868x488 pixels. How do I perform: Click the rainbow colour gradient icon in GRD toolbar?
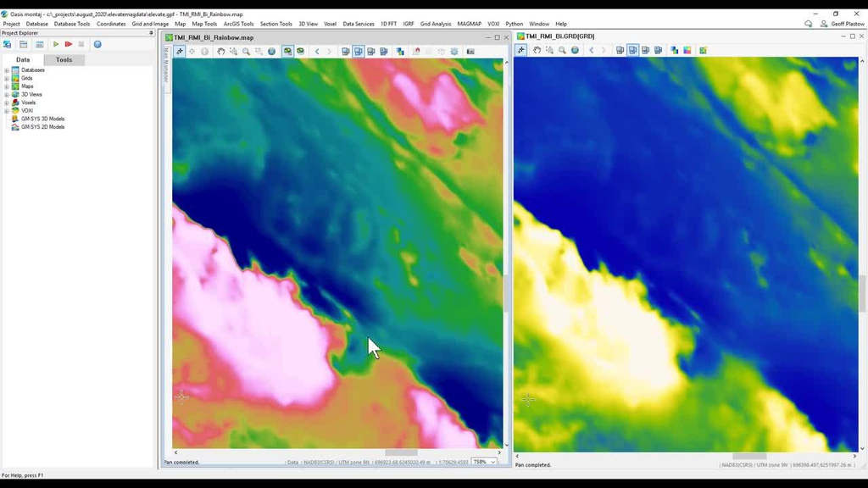point(687,50)
